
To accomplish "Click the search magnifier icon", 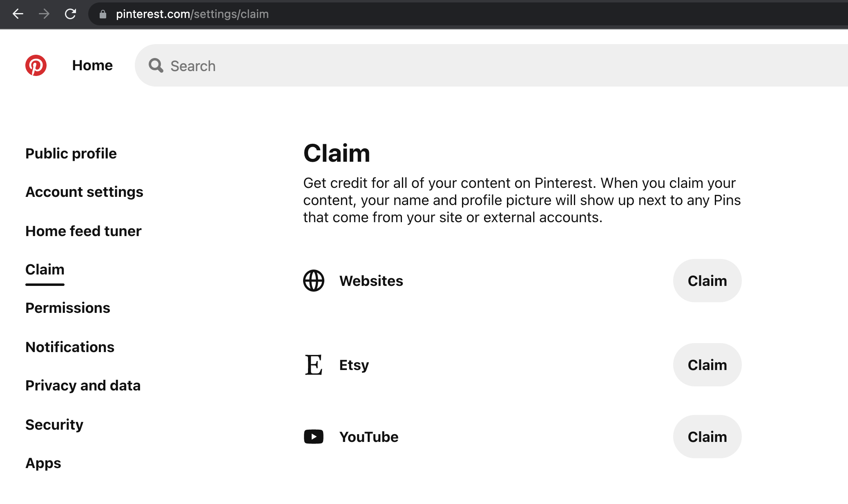I will [155, 66].
